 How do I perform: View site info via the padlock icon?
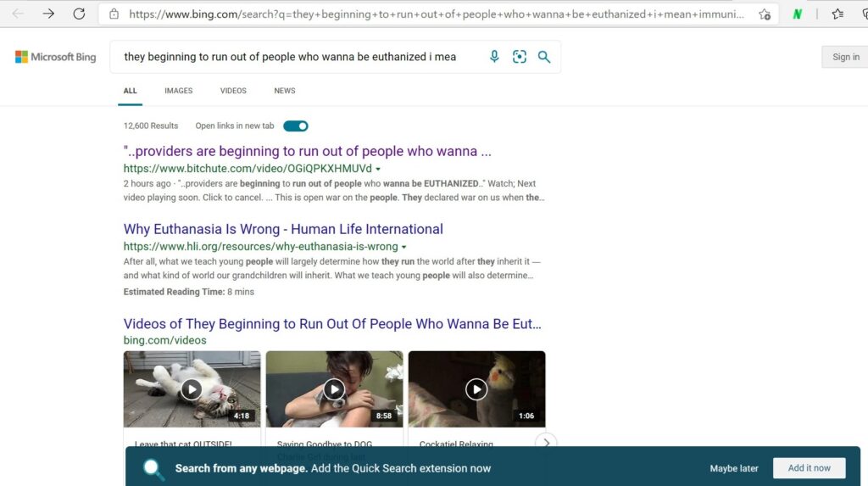pos(114,14)
